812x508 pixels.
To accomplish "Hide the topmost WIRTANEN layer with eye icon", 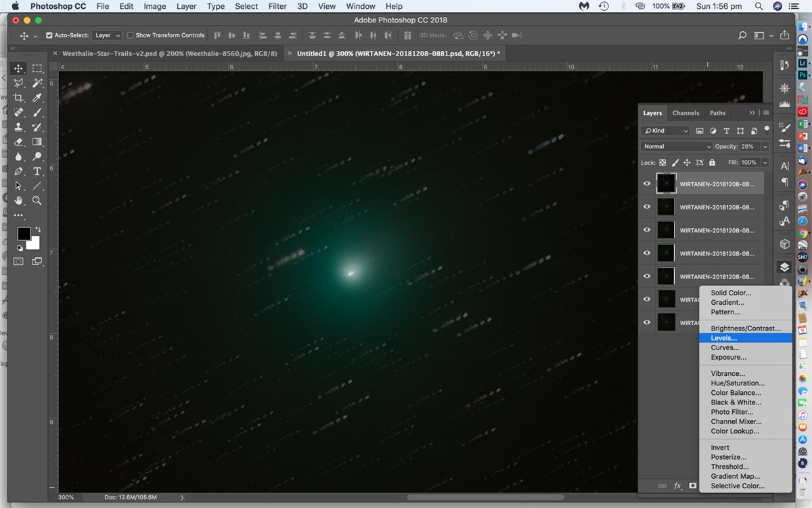I will [x=647, y=184].
